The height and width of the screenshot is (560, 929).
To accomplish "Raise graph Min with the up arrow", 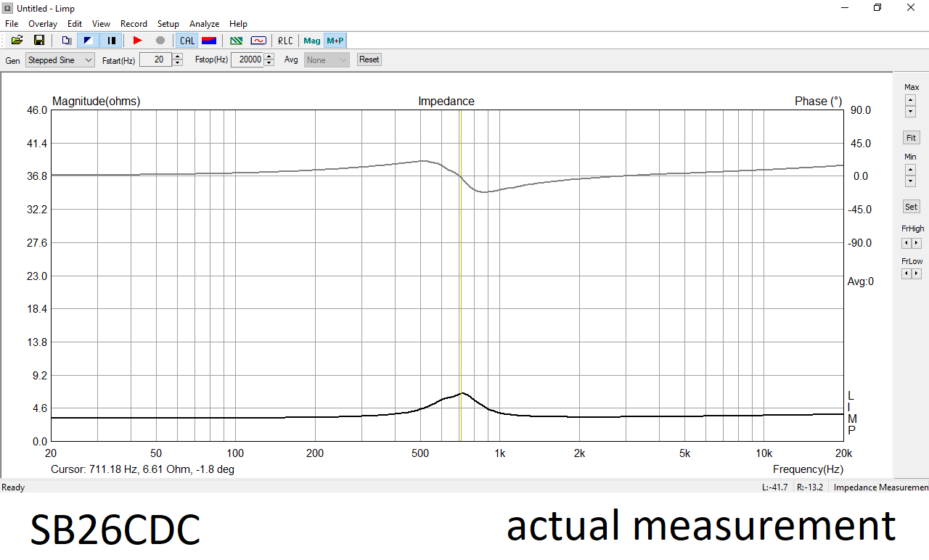I will pos(910,170).
